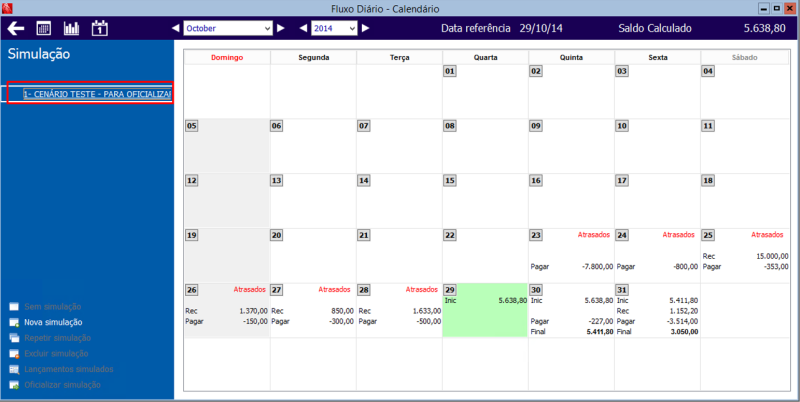Select day 27 number button
This screenshot has width=800, height=402.
click(x=277, y=290)
